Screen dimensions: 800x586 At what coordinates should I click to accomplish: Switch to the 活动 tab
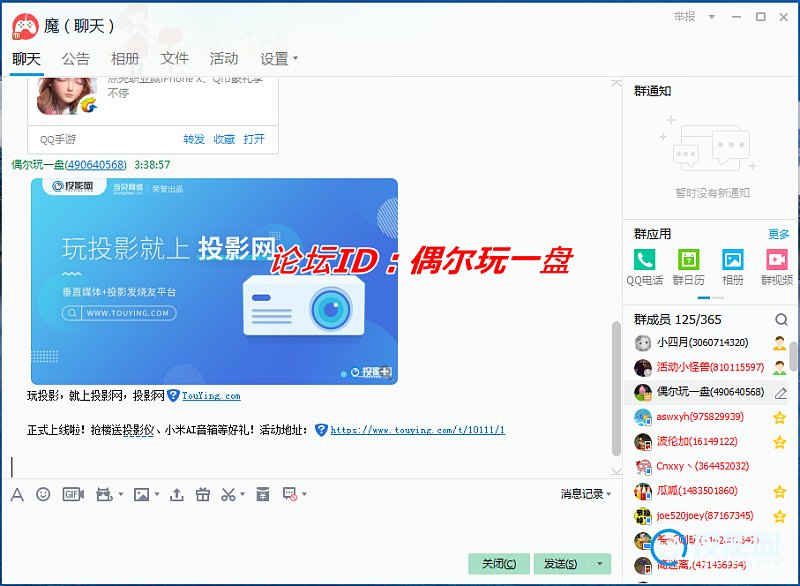[x=224, y=59]
